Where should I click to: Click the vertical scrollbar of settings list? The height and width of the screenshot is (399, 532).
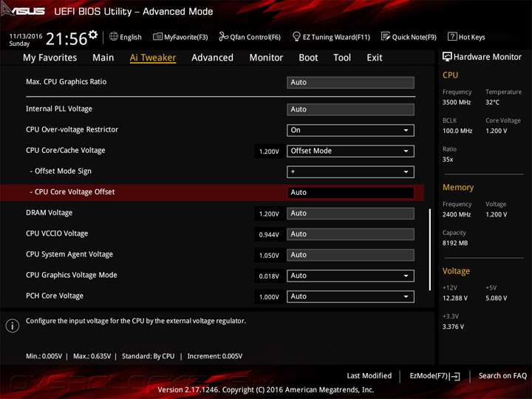[x=430, y=250]
